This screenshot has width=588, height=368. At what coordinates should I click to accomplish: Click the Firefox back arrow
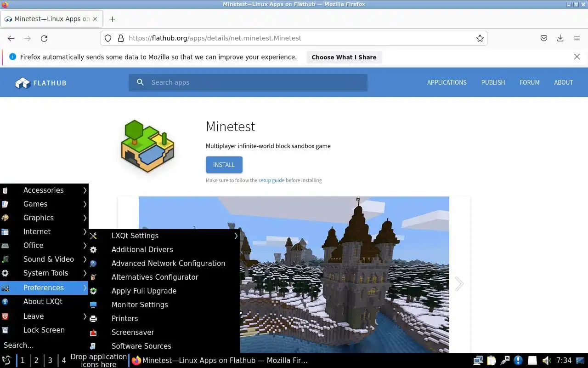click(11, 39)
